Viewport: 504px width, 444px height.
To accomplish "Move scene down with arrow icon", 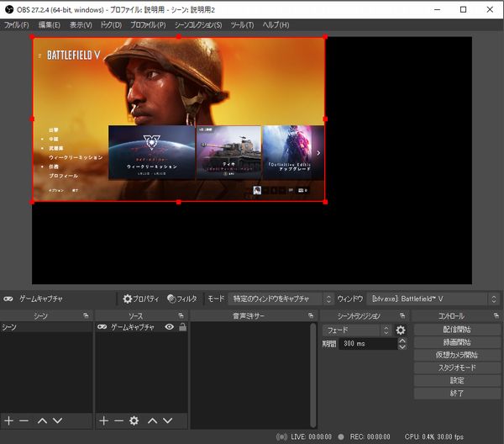I will [57, 420].
